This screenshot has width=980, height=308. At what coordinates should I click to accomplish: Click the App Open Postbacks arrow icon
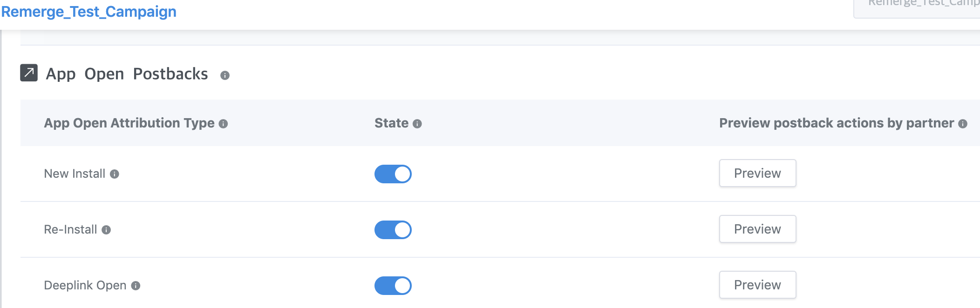click(29, 73)
